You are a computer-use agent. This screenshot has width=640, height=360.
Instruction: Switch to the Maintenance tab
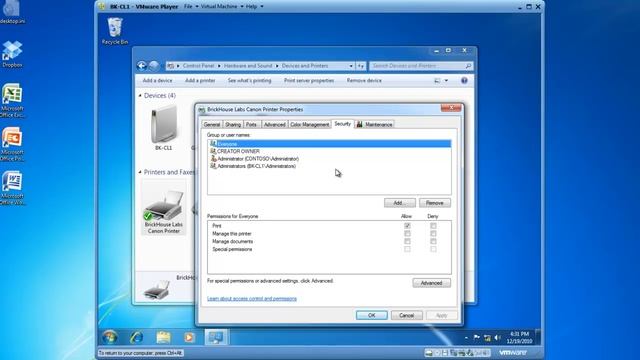coord(375,124)
